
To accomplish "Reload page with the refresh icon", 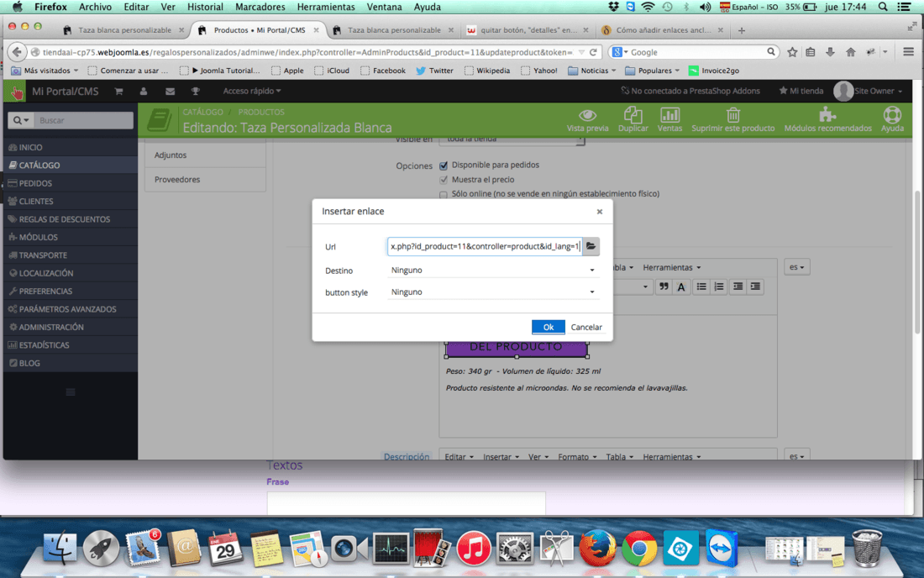I will (x=593, y=52).
